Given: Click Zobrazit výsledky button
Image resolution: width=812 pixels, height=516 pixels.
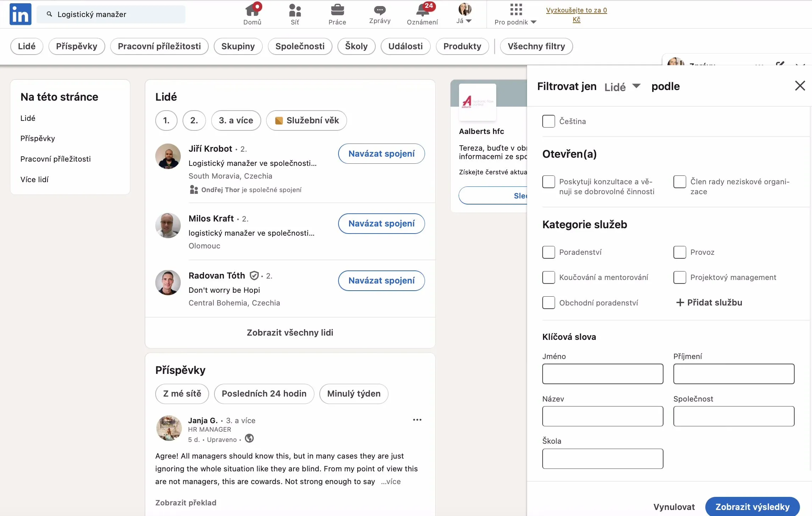Looking at the screenshot, I should coord(752,506).
